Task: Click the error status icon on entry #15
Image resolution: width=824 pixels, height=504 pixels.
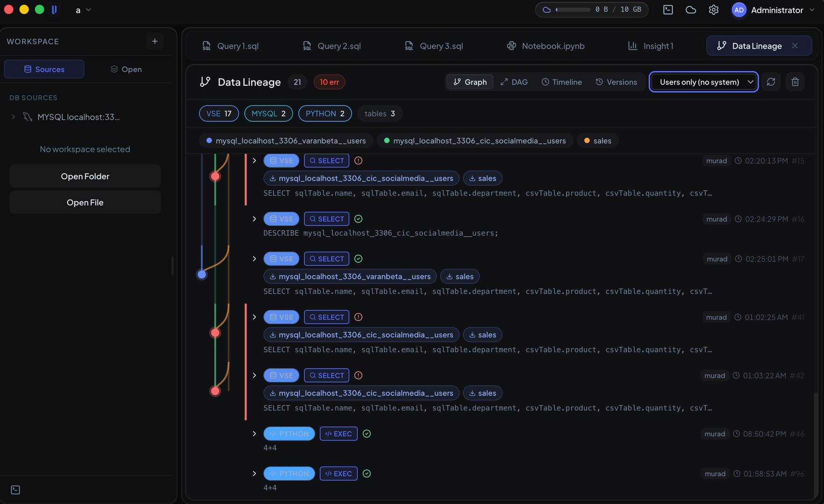Action: coord(358,161)
